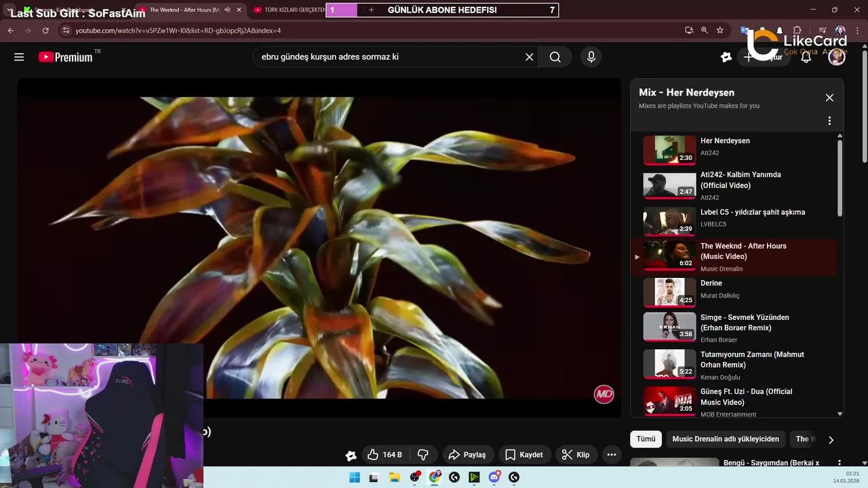Open taskbar clock showing 01:21
The image size is (868, 488).
(x=847, y=477)
